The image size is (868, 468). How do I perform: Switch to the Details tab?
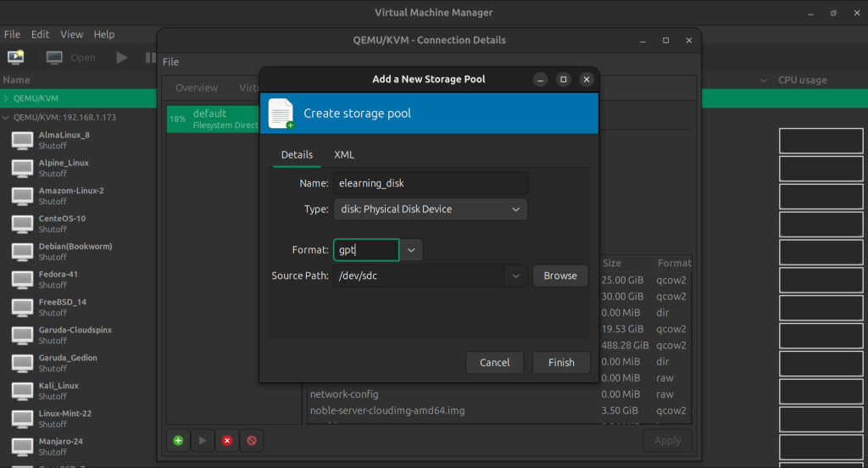click(297, 155)
